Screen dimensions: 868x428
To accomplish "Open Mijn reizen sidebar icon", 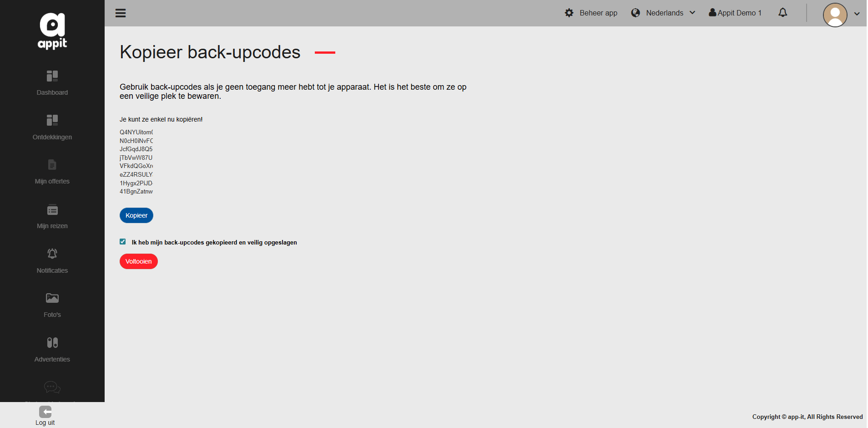I will click(52, 210).
